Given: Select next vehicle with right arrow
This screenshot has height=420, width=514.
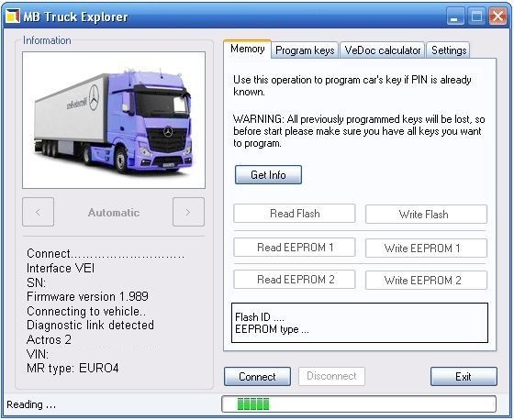Looking at the screenshot, I should [188, 212].
